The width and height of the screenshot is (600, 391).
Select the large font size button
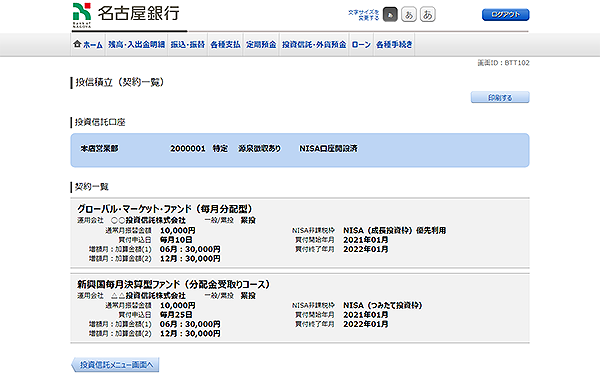pos(427,15)
